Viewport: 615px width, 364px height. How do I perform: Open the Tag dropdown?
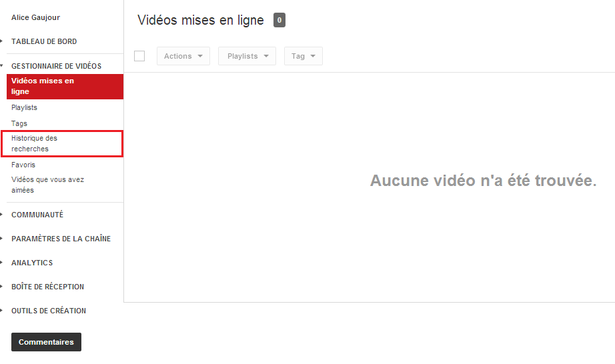pyautogui.click(x=303, y=56)
